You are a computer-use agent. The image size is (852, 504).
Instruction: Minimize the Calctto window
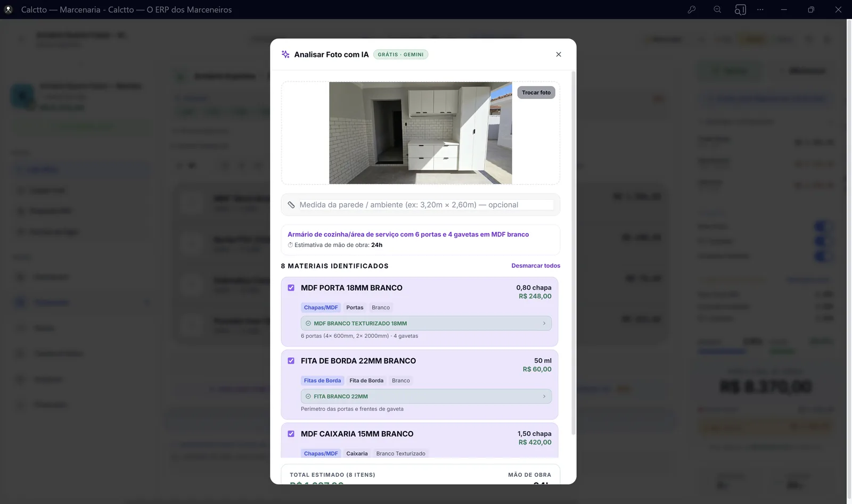tap(784, 10)
